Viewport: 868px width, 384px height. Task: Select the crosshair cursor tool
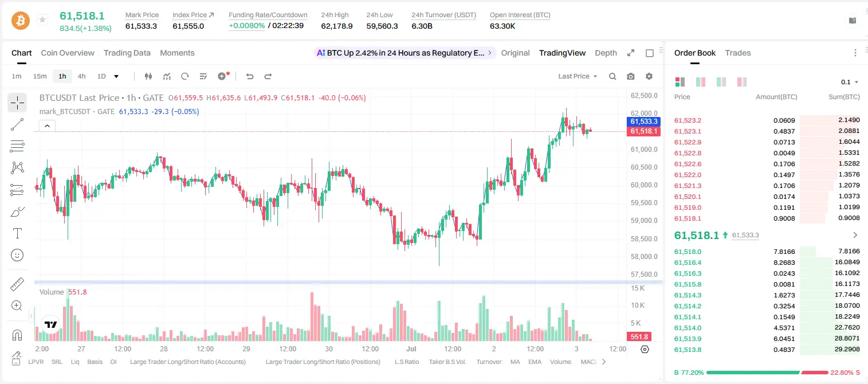[x=17, y=103]
